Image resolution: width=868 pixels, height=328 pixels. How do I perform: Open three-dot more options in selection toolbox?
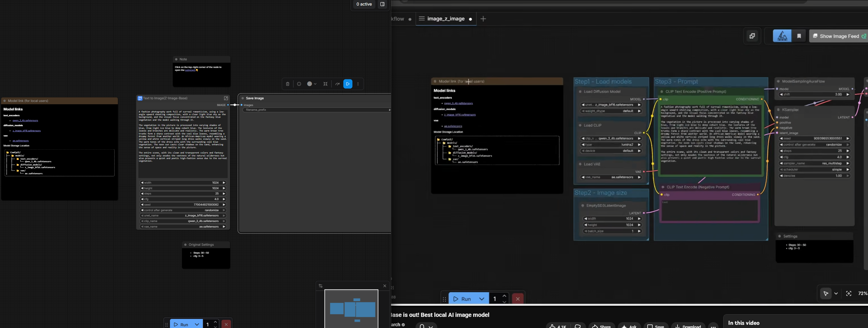[x=358, y=84]
